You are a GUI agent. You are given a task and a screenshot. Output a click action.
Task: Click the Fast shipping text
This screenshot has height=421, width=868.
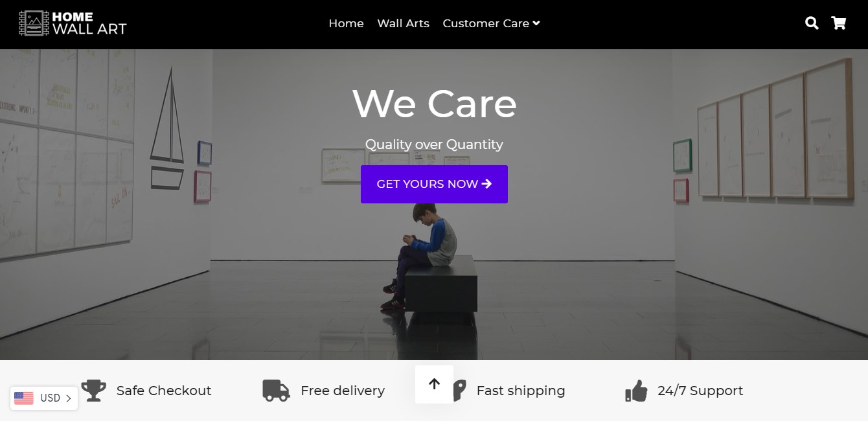521,391
